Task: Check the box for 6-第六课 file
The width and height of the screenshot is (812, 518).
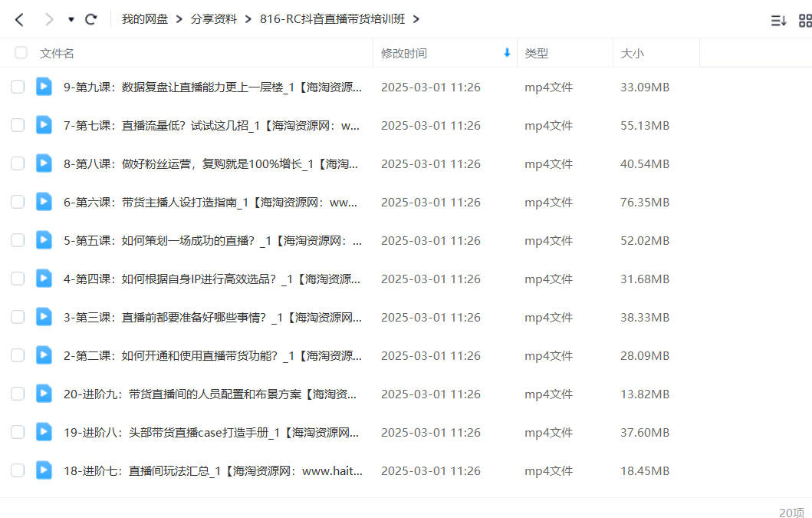Action: (x=18, y=202)
